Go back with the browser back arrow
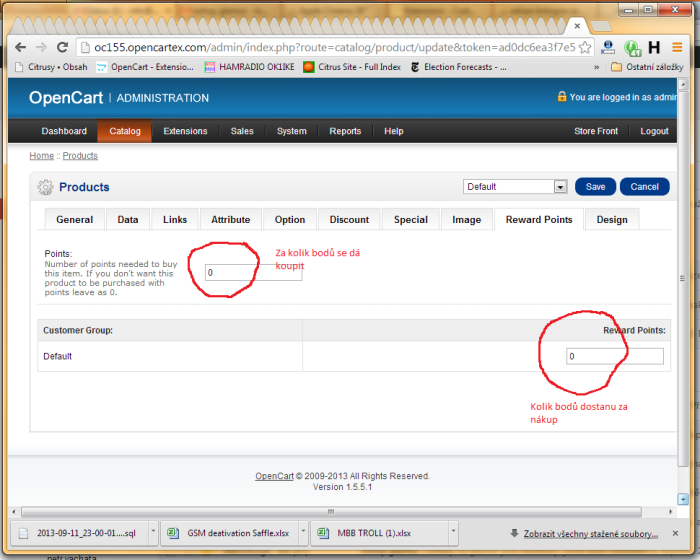 click(21, 47)
